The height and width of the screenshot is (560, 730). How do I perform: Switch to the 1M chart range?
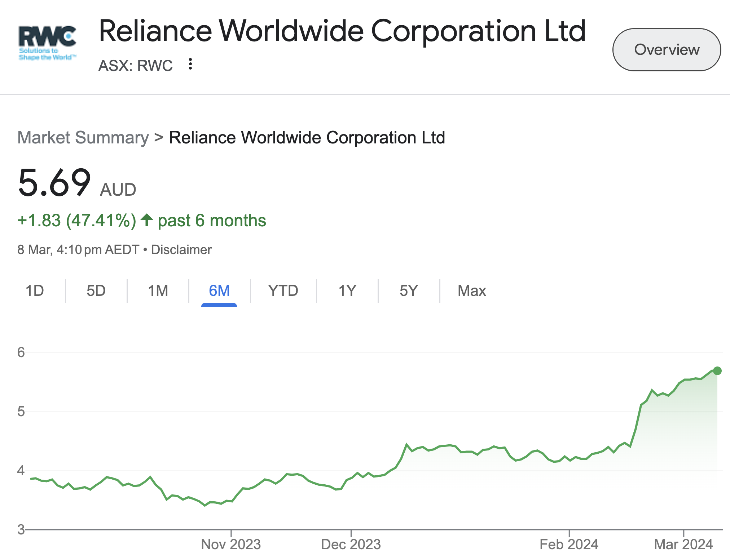coord(158,290)
